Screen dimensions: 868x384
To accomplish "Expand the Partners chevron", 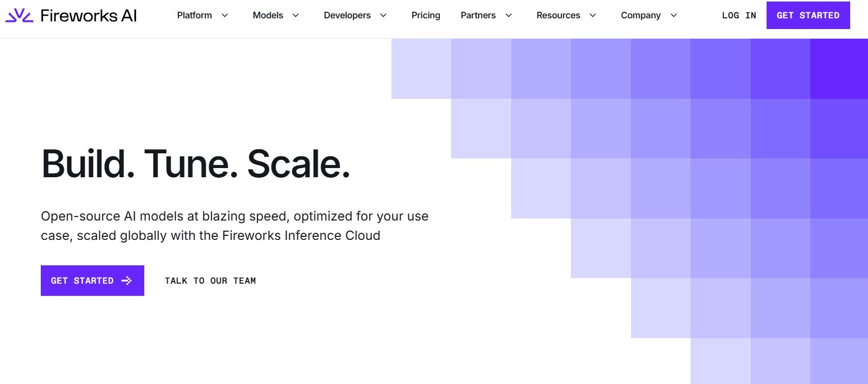I will tap(508, 15).
